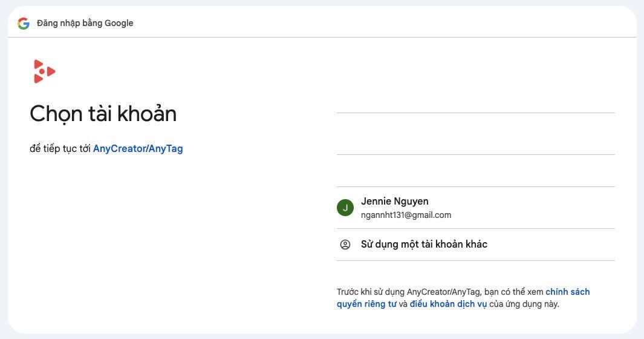Click the red AnyCreator app logo

(x=44, y=71)
